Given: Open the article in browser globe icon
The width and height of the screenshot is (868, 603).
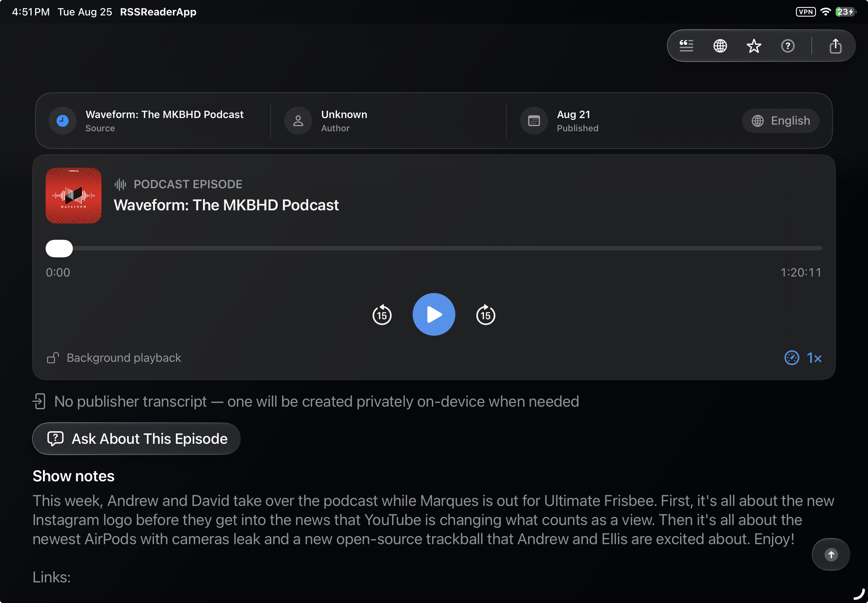Looking at the screenshot, I should click(720, 46).
